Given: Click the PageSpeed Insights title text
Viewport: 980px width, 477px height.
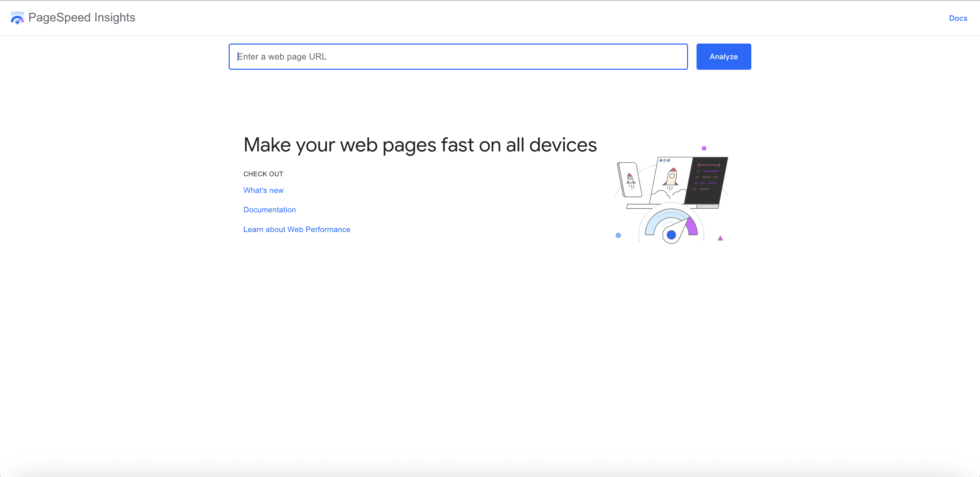Looking at the screenshot, I should [82, 17].
